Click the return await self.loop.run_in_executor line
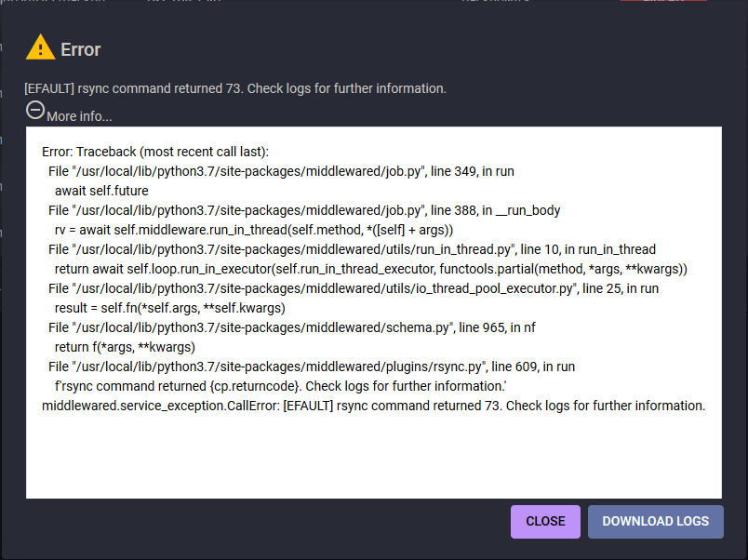This screenshot has height=560, width=748. [370, 269]
